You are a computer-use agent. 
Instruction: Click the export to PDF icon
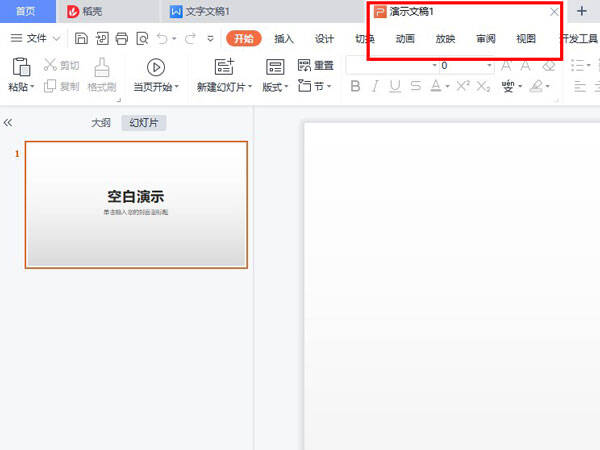coord(102,39)
